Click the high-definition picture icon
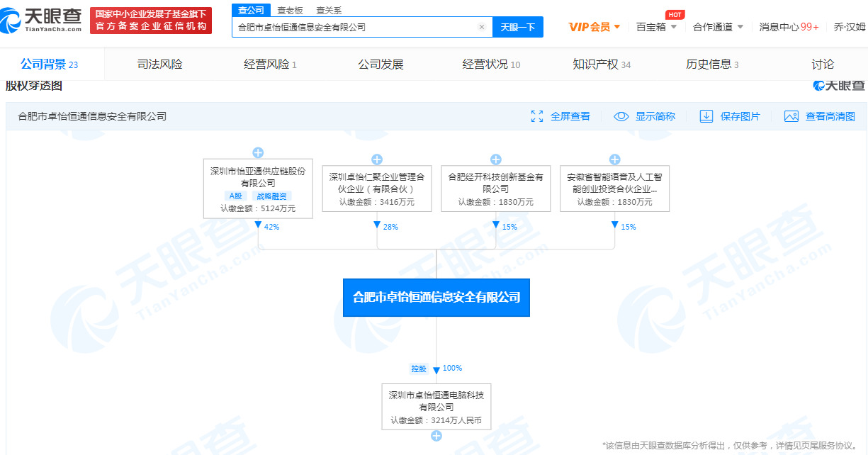The height and width of the screenshot is (455, 868). [791, 116]
